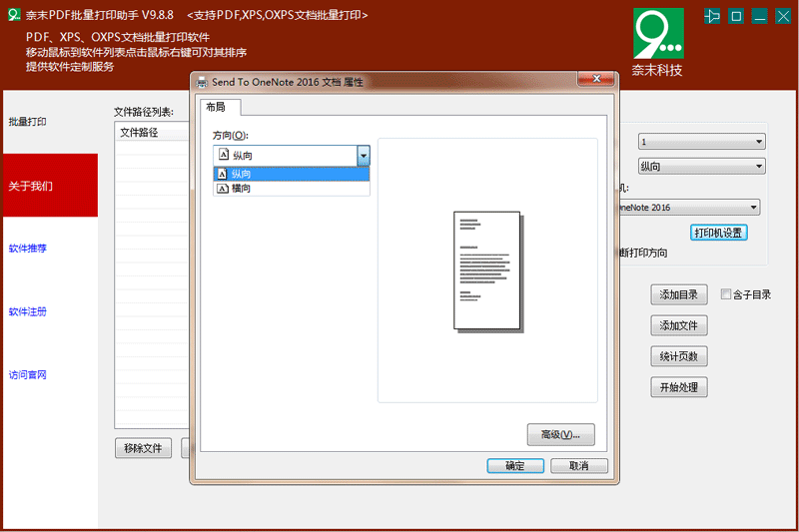This screenshot has width=799, height=532.
Task: Click the 统计页数 button
Action: (x=679, y=356)
